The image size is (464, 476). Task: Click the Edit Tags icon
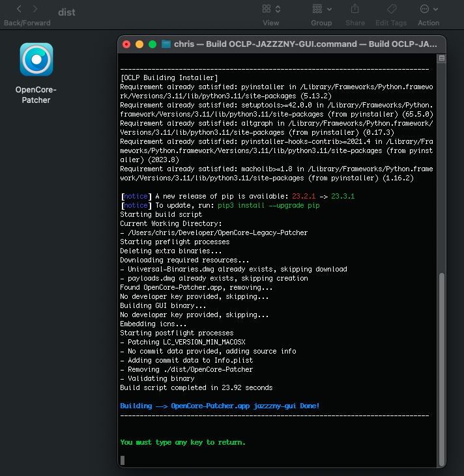[392, 9]
